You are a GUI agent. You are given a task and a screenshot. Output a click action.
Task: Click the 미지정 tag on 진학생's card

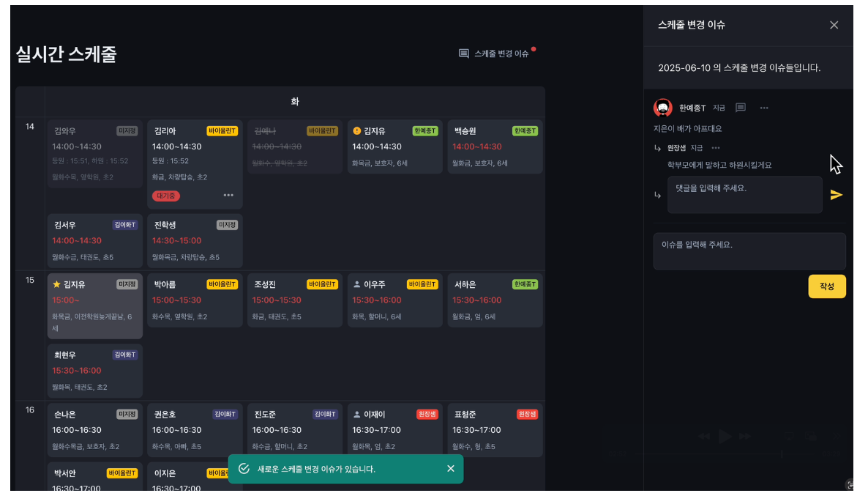(x=227, y=225)
